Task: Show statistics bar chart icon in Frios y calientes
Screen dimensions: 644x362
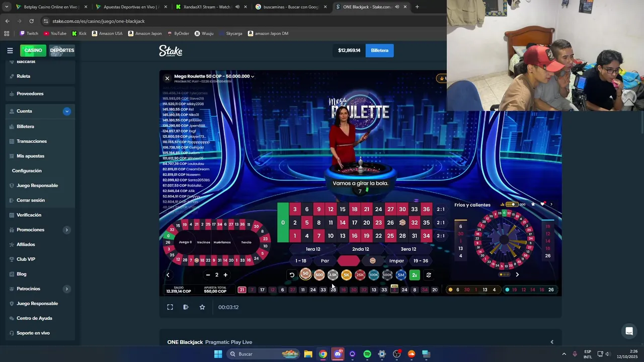Action: click(x=503, y=205)
